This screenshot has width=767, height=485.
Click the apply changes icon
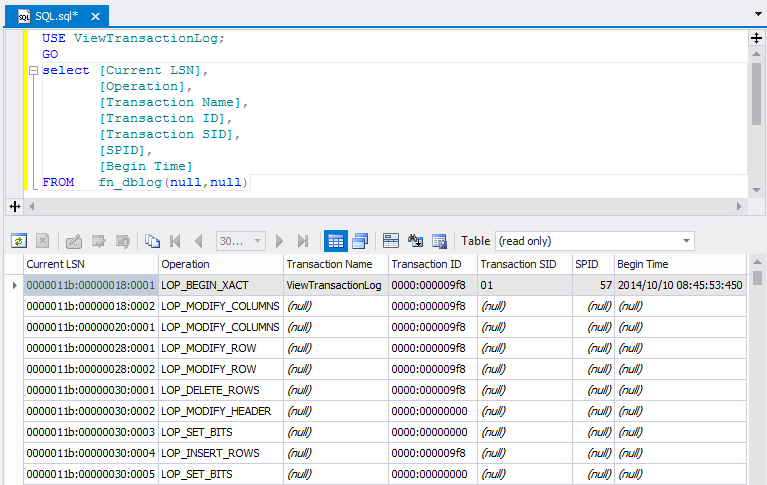click(x=99, y=241)
